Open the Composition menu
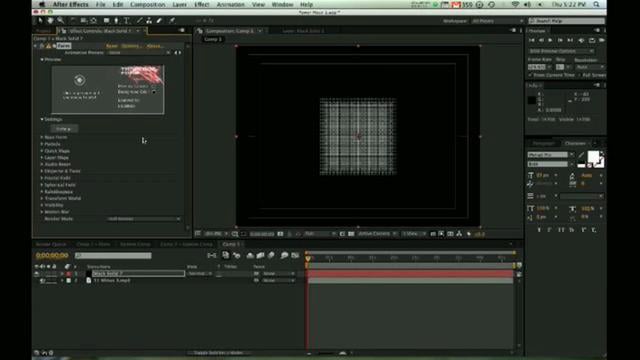 (x=148, y=4)
